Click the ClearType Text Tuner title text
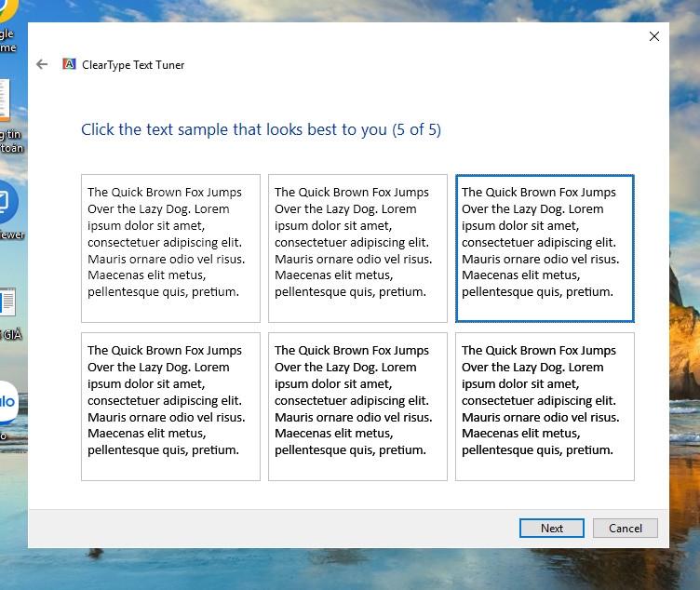Image resolution: width=700 pixels, height=590 pixels. point(133,65)
